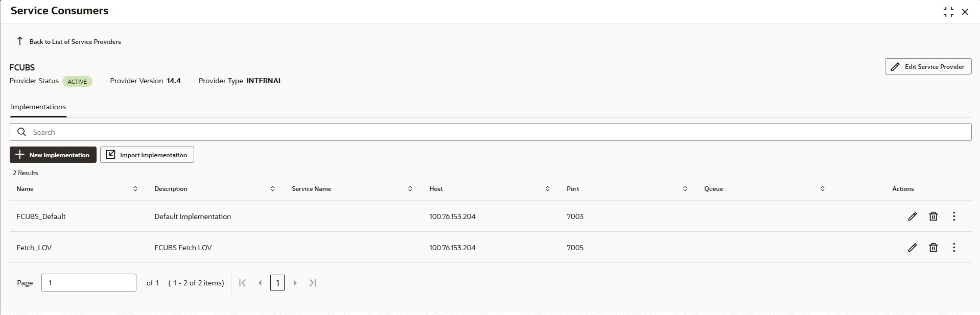Click Edit Service Provider button

click(x=928, y=66)
